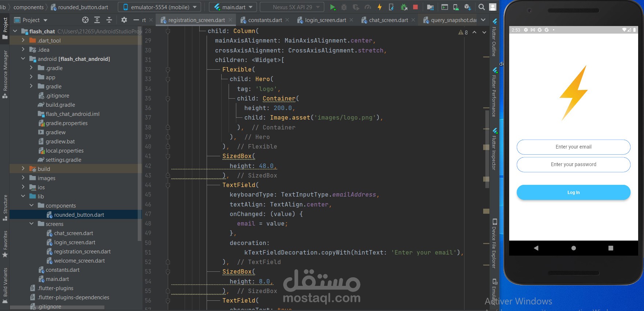The height and width of the screenshot is (311, 644).
Task: Expand the .dart_tool folder
Action: click(x=23, y=40)
